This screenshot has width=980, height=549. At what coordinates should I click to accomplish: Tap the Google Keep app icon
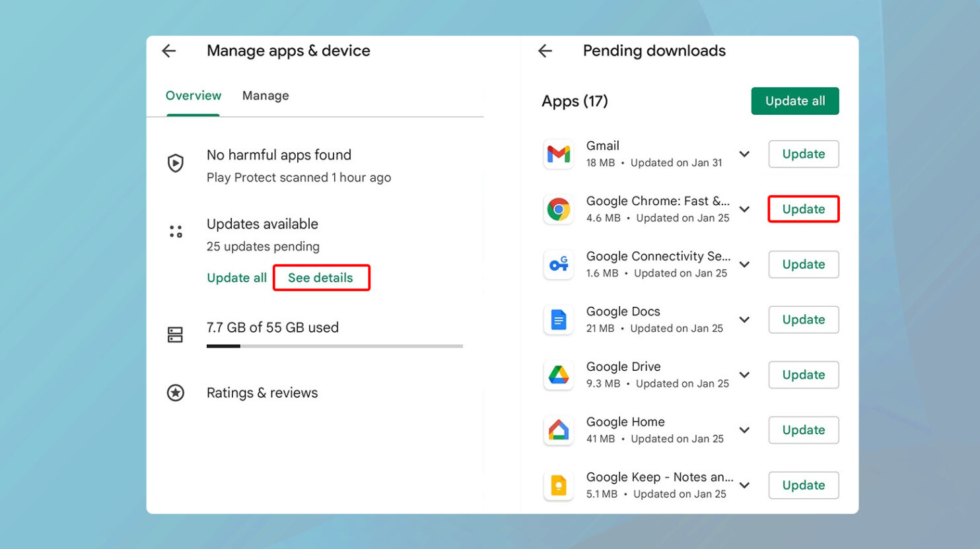[x=559, y=486]
